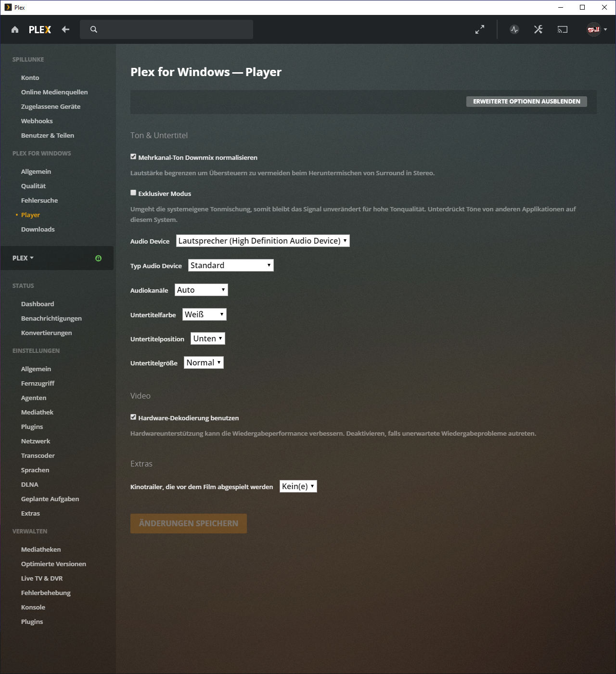The image size is (616, 674).
Task: Toggle Hardware-Dekodierung benutzen checkbox
Action: [x=133, y=417]
